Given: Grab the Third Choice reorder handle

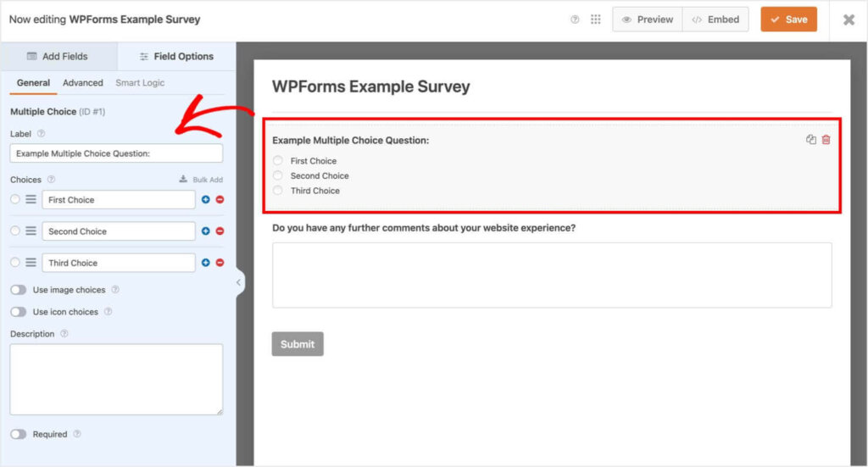Looking at the screenshot, I should [x=31, y=262].
